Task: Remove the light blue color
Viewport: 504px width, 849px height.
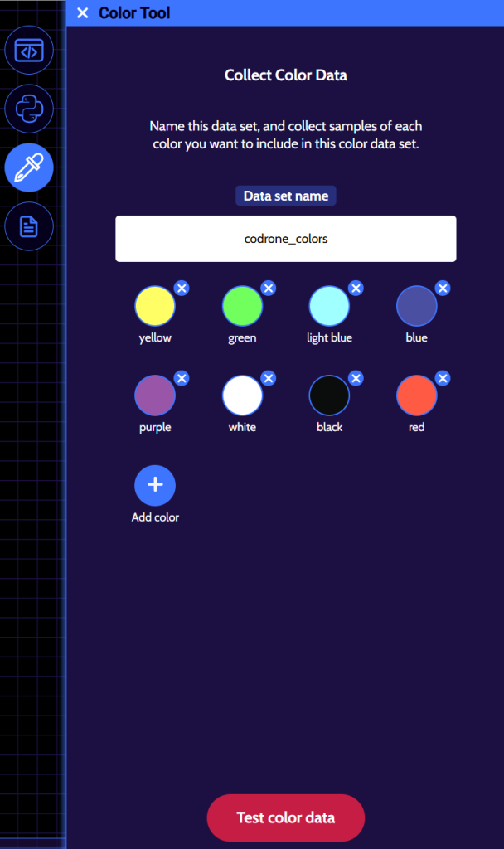Action: point(356,289)
